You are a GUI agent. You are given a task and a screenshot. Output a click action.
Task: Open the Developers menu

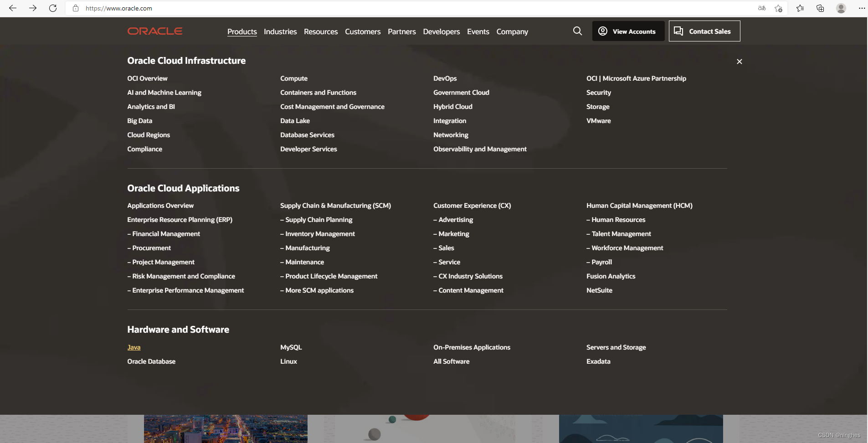click(442, 31)
